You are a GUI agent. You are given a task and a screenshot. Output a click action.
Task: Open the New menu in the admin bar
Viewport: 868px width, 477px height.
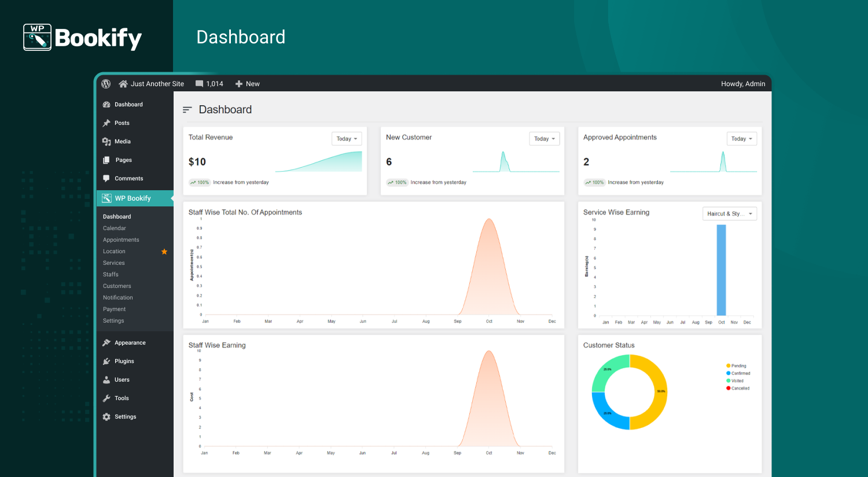248,83
